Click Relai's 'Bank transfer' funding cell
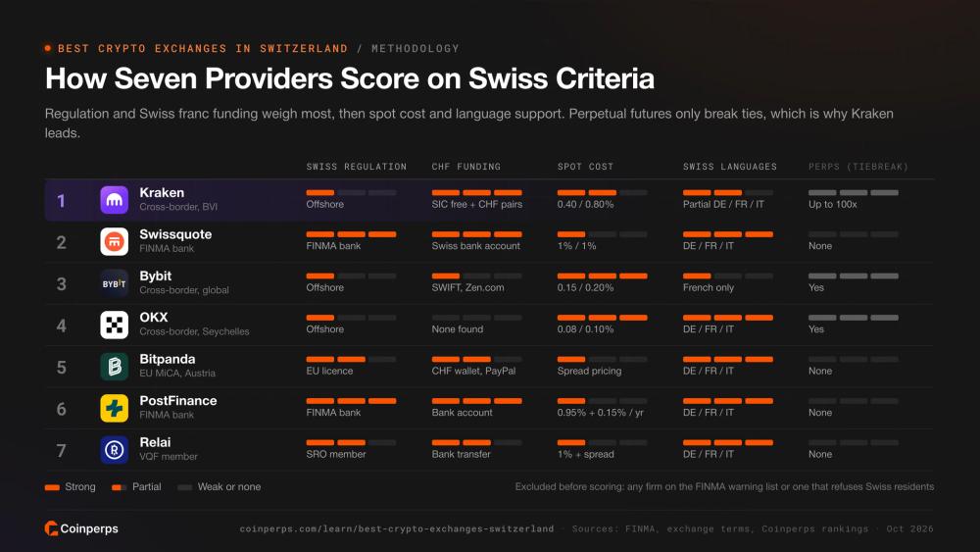This screenshot has height=552, width=980. point(461,455)
